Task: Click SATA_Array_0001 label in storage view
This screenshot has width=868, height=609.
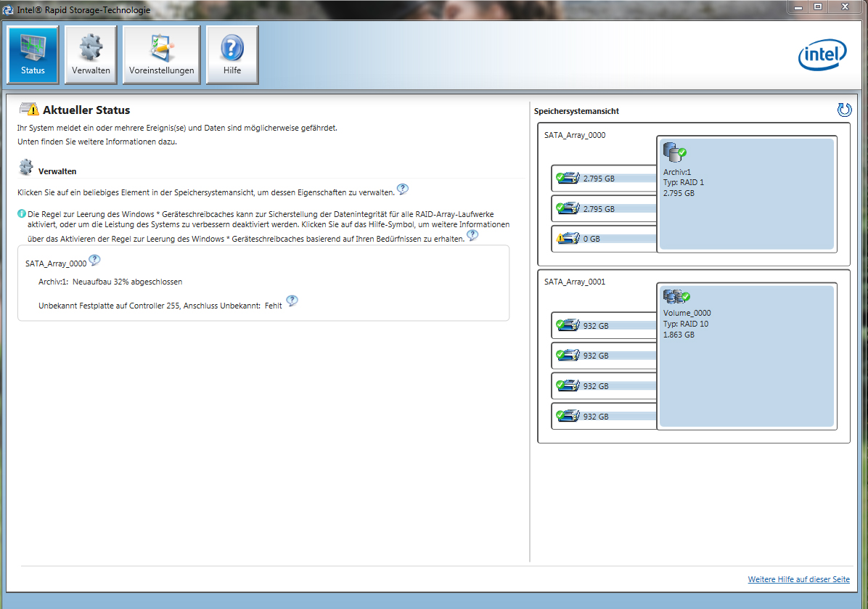Action: click(575, 282)
